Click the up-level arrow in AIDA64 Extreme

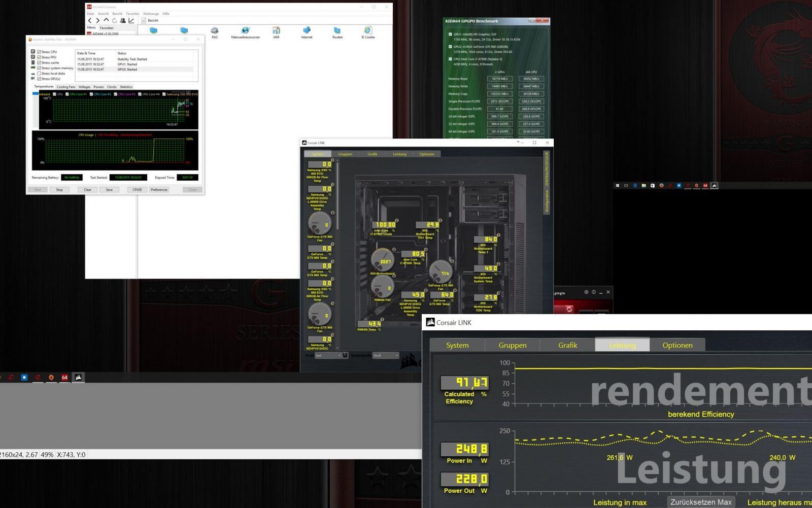tap(106, 20)
